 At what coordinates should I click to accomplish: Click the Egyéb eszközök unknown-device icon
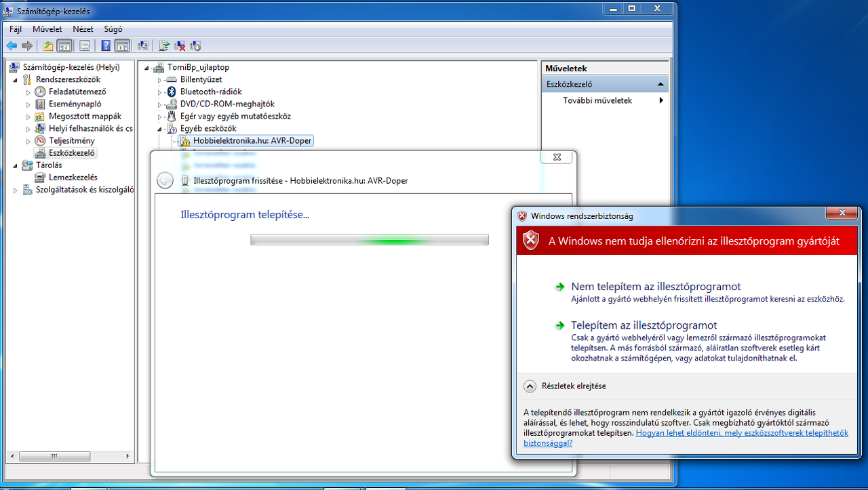tap(172, 128)
